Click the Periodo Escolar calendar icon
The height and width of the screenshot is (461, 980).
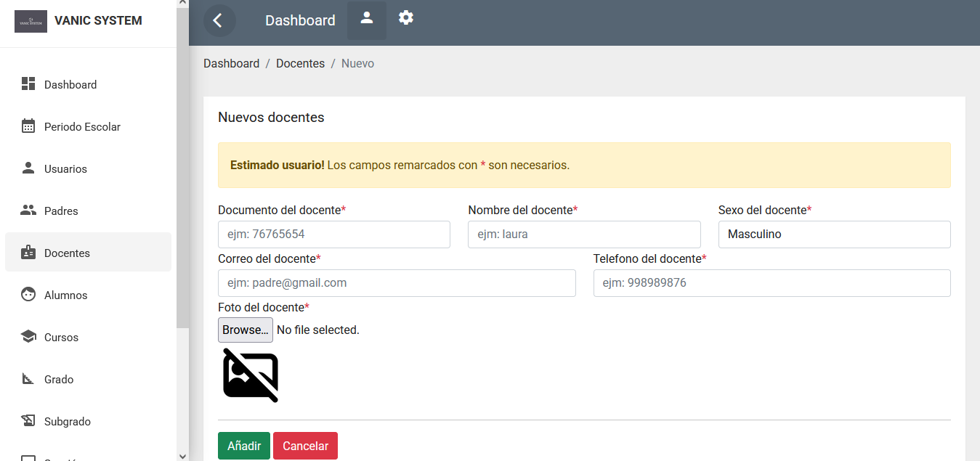coord(28,126)
